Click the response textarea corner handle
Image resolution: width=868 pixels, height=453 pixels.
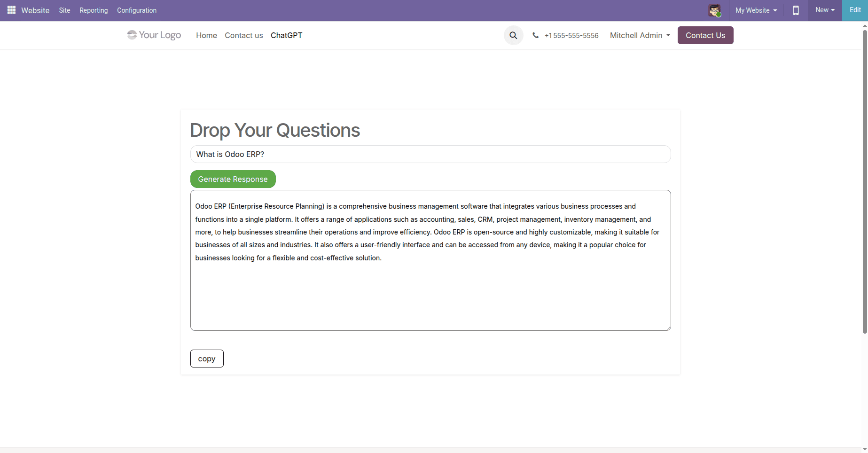[668, 328]
